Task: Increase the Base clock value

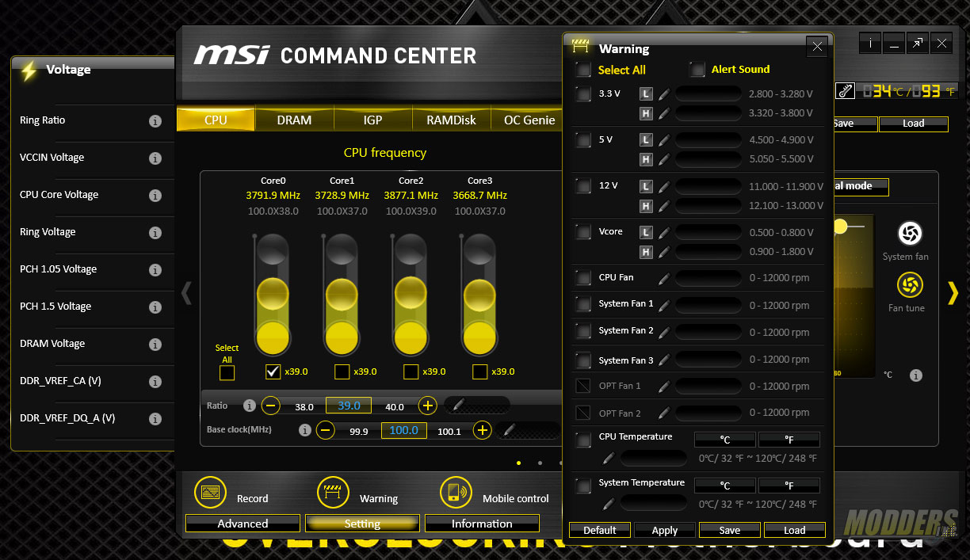Action: coord(483,430)
